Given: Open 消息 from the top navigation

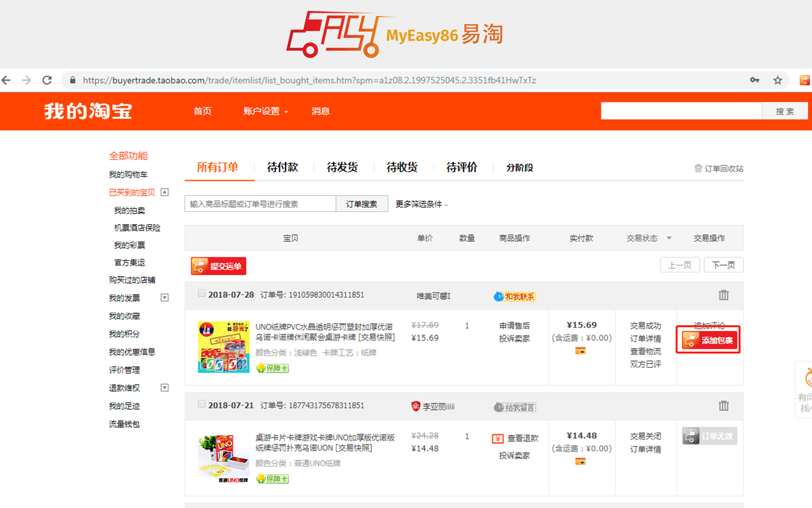Looking at the screenshot, I should click(320, 110).
